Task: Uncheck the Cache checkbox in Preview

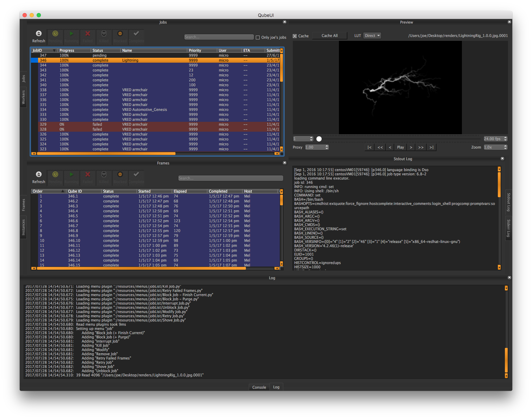Action: point(295,36)
